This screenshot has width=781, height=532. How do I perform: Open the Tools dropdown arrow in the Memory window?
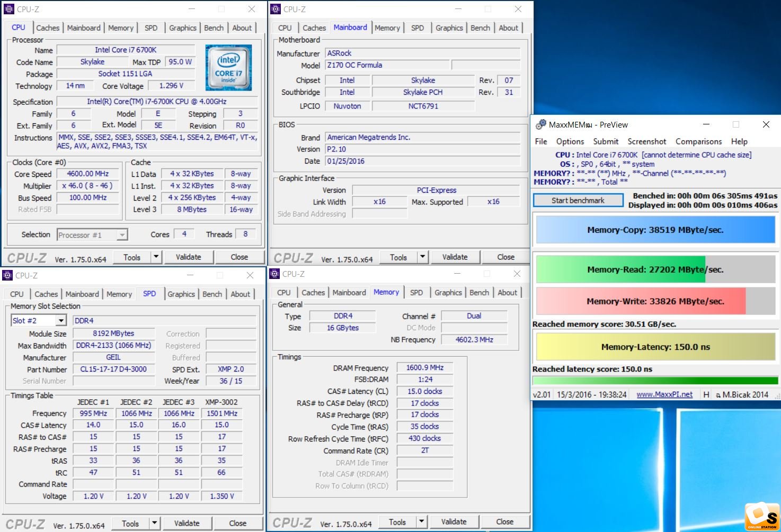[x=421, y=522]
